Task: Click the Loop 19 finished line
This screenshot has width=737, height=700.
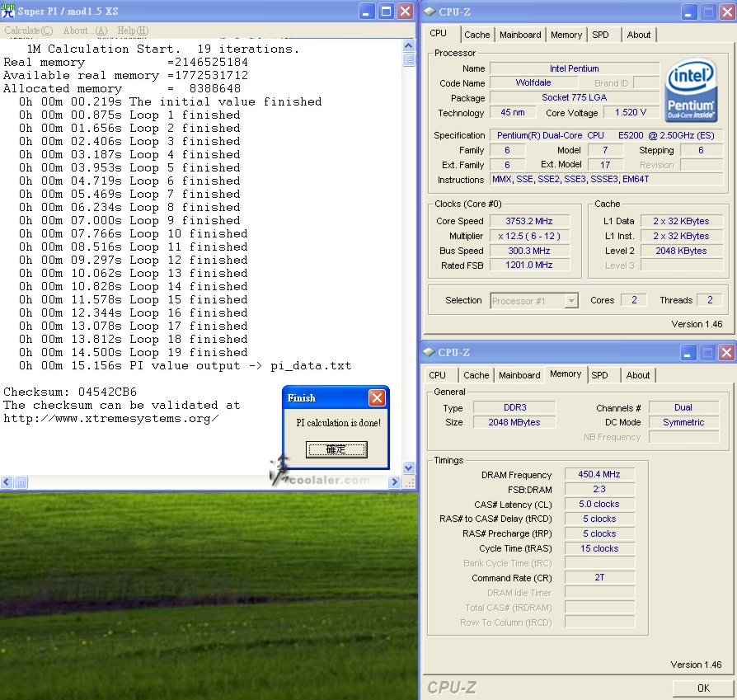Action: coord(133,353)
